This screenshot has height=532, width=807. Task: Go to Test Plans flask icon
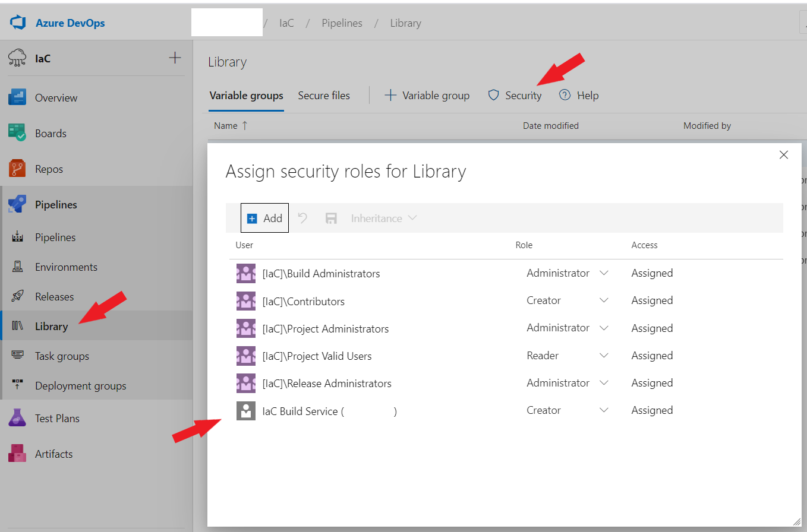[x=17, y=418]
